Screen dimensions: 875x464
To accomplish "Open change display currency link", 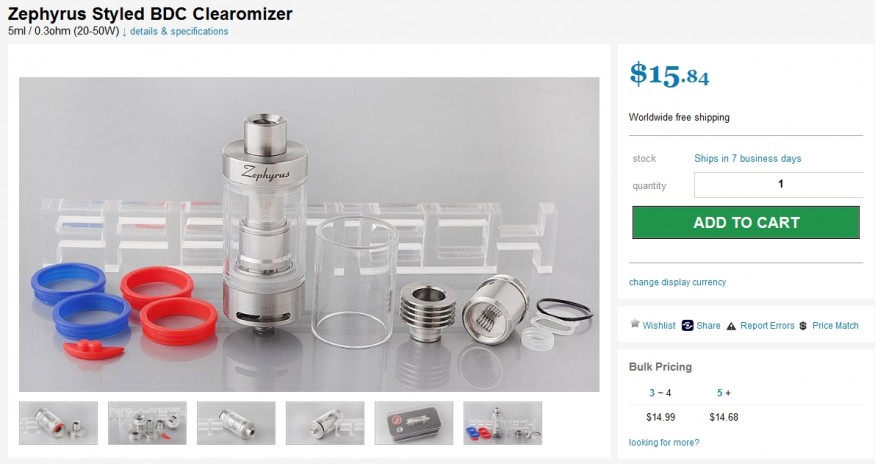I will pyautogui.click(x=677, y=282).
